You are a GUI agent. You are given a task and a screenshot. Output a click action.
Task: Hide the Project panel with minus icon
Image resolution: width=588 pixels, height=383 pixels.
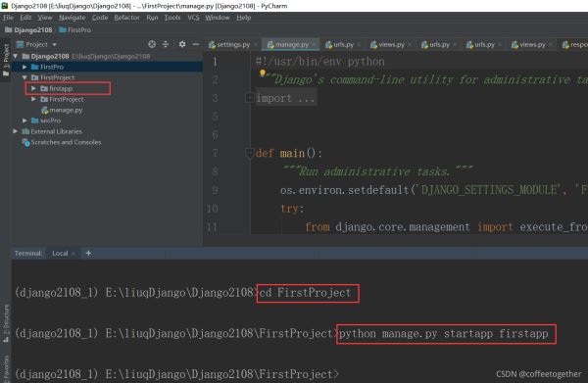tap(196, 44)
